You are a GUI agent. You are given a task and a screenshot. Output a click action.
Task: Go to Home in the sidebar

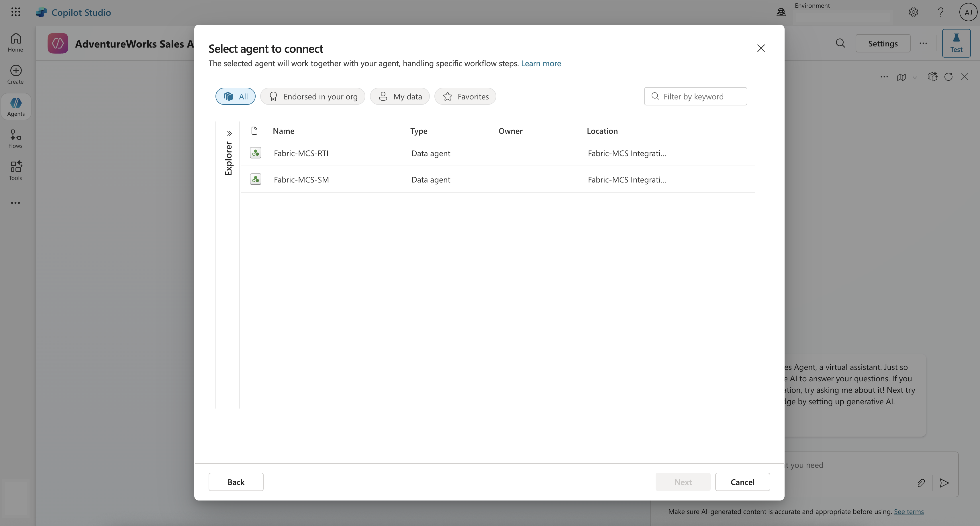[x=15, y=42]
